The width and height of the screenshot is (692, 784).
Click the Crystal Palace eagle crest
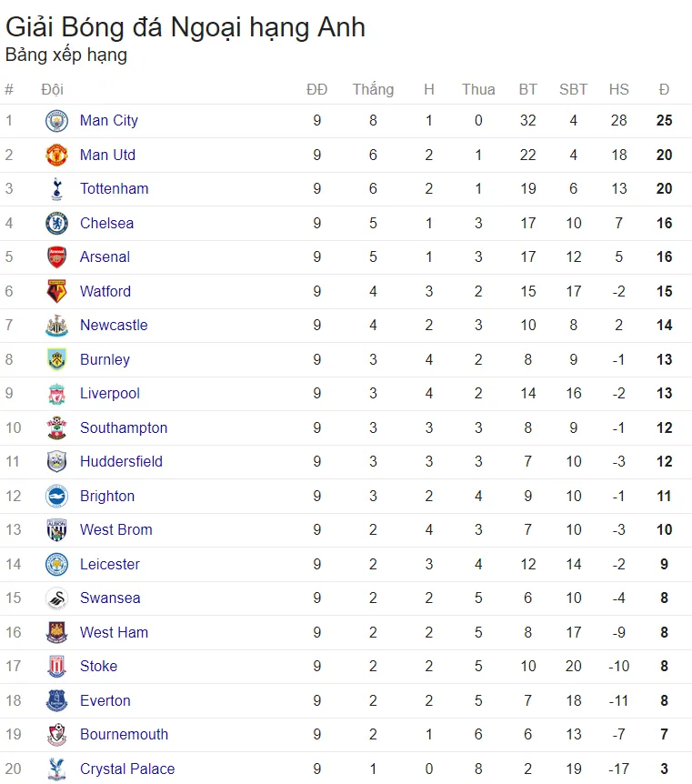point(56,769)
